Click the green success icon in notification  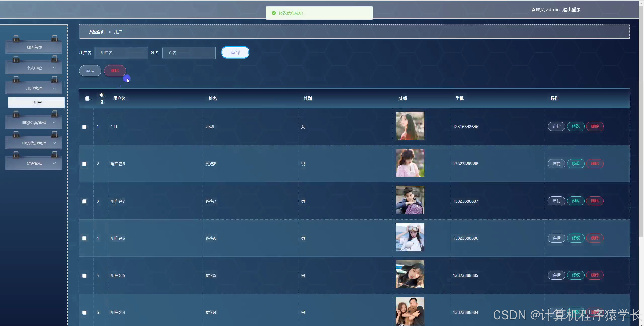(x=274, y=13)
